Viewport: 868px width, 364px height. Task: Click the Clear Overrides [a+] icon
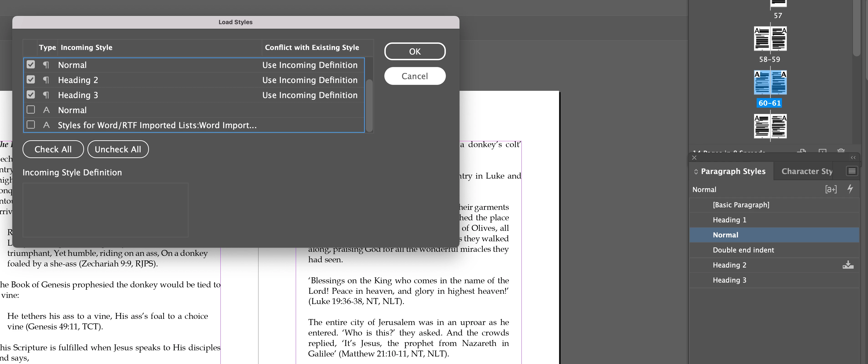[831, 190]
